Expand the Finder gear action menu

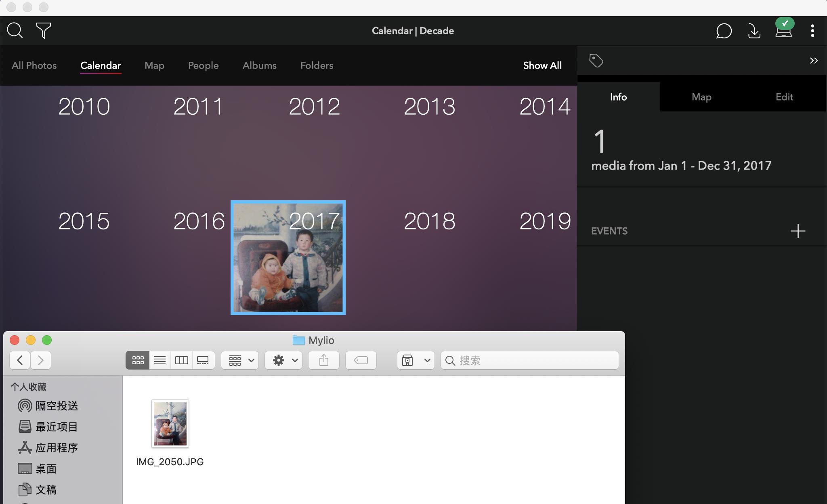pyautogui.click(x=284, y=360)
